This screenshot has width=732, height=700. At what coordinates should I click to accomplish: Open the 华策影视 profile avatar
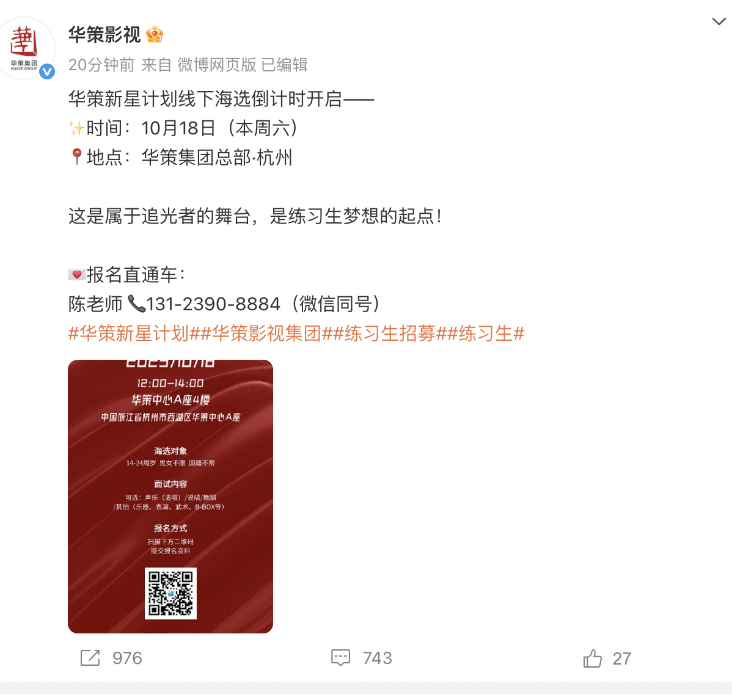[x=24, y=48]
